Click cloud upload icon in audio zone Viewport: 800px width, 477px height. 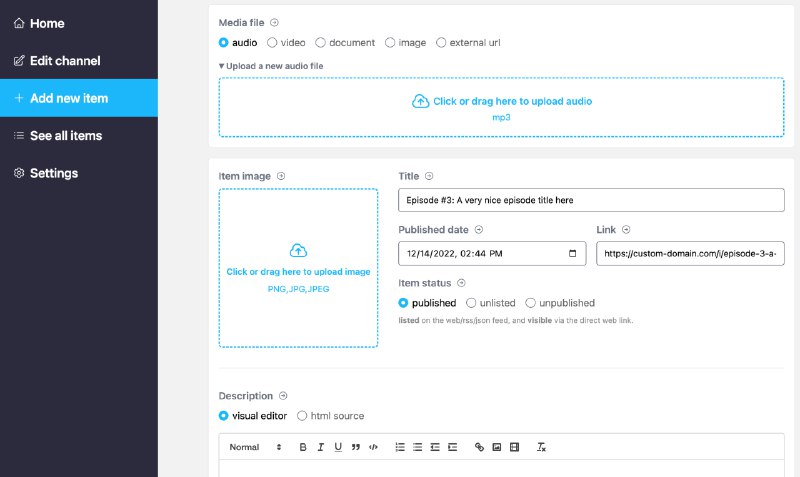click(420, 101)
